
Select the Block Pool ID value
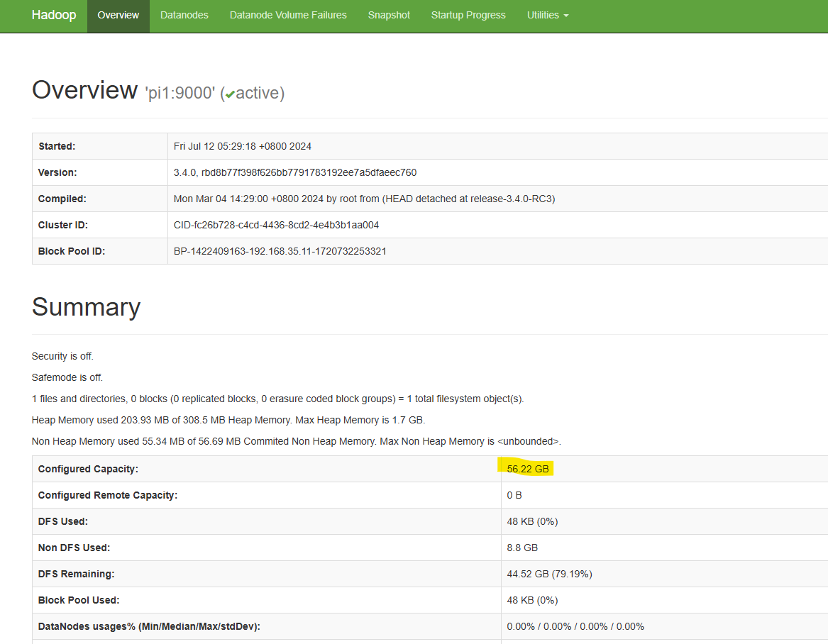tap(280, 251)
